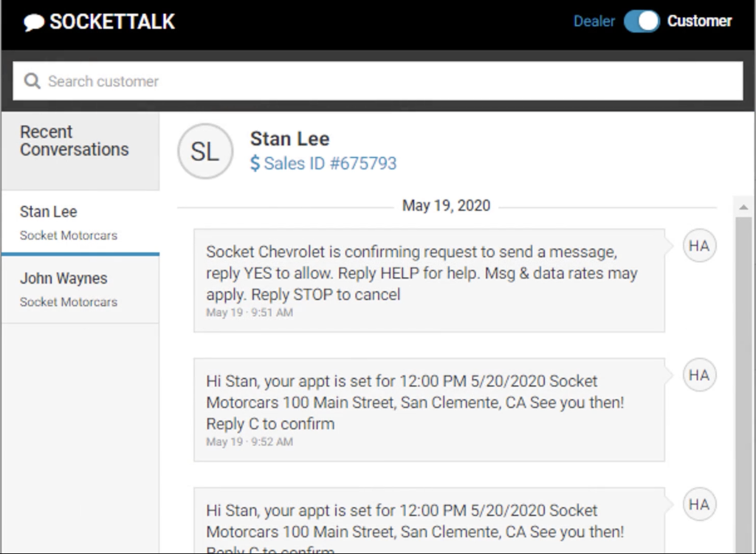Focus the Search customer field
Screen dimensions: 756x554
pyautogui.click(x=377, y=81)
